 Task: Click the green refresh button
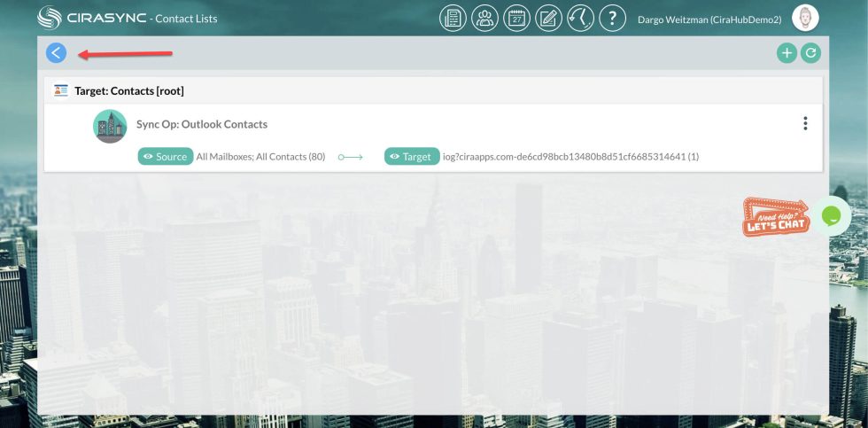point(810,53)
